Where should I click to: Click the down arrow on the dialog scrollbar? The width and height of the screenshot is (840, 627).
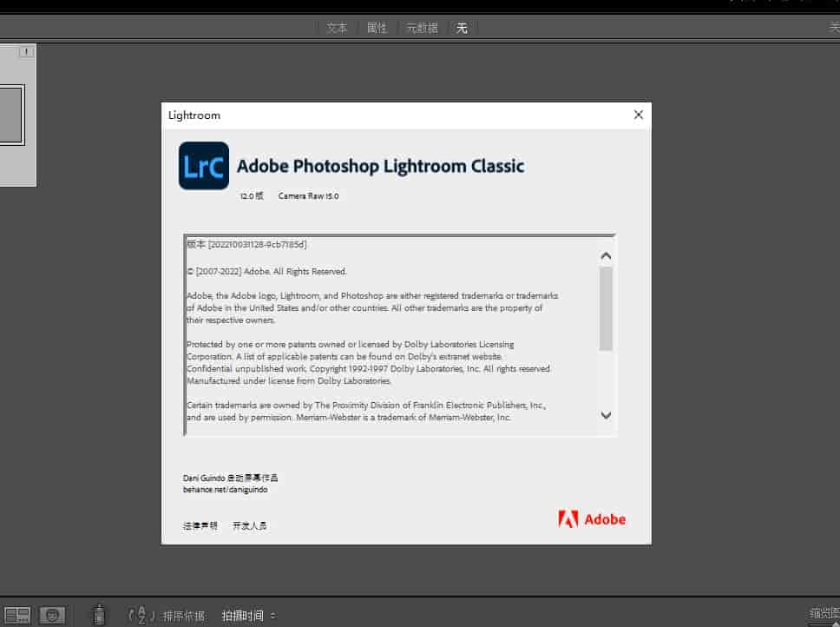pyautogui.click(x=606, y=416)
